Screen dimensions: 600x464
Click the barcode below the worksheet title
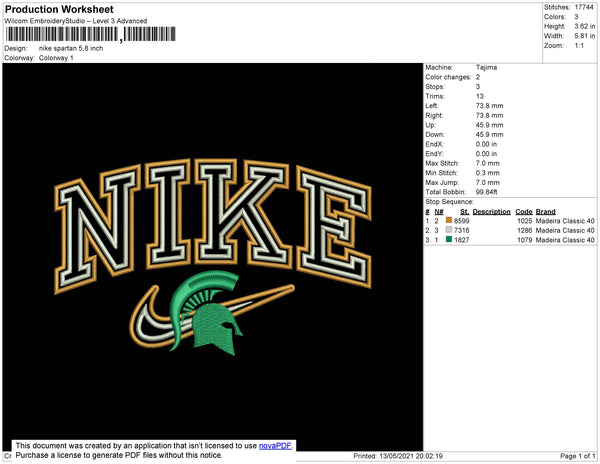[90, 34]
